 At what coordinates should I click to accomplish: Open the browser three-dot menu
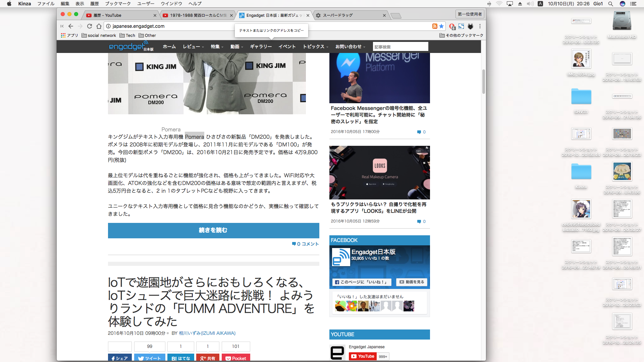[480, 26]
